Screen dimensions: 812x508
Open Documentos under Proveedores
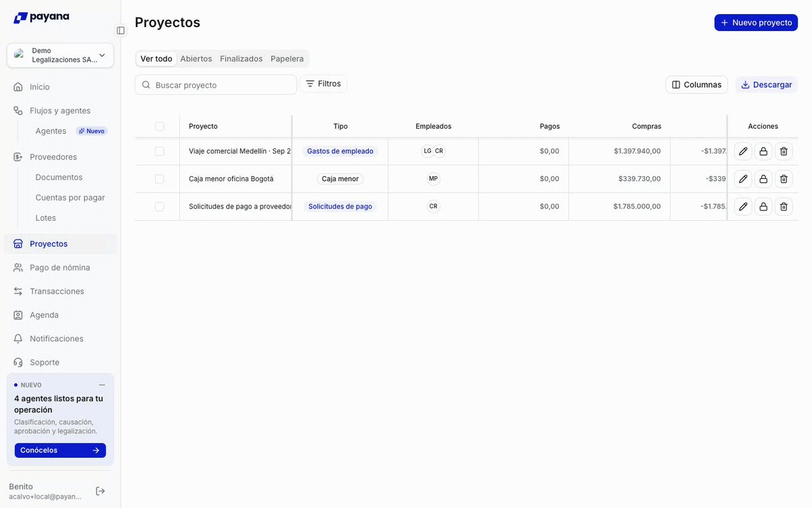pyautogui.click(x=59, y=177)
